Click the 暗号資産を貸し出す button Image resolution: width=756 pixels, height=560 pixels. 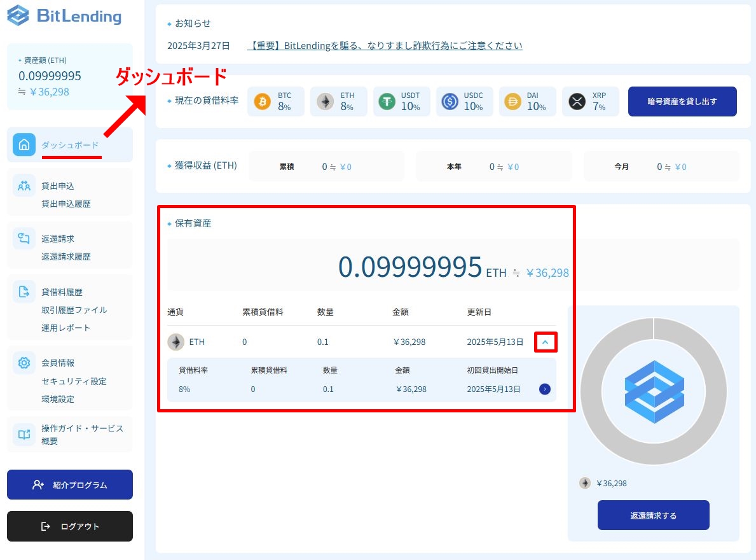pyautogui.click(x=682, y=101)
